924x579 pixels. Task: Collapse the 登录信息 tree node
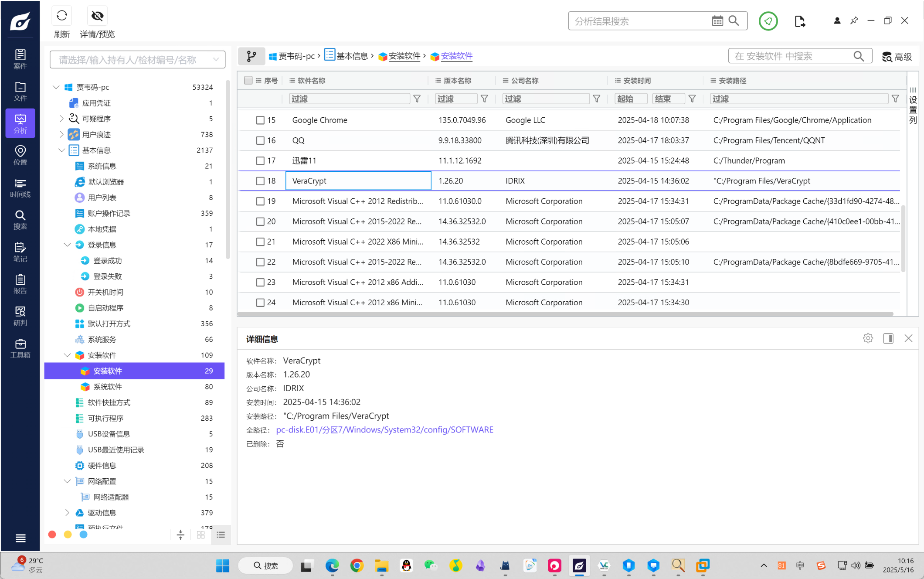point(67,245)
